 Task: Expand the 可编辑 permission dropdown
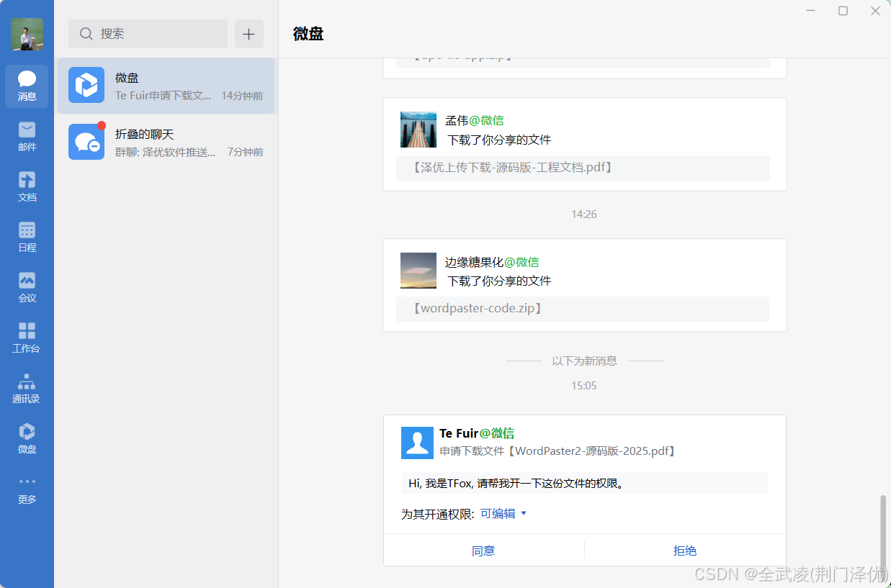(x=503, y=514)
